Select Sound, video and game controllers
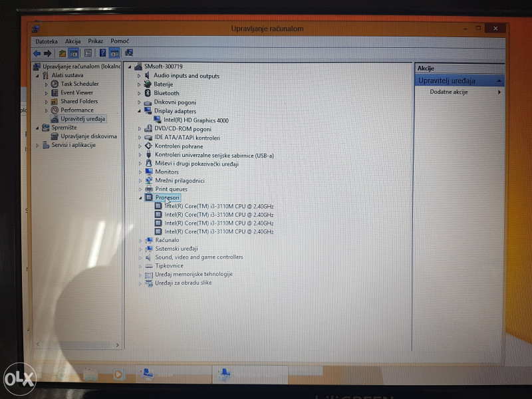 (x=199, y=257)
